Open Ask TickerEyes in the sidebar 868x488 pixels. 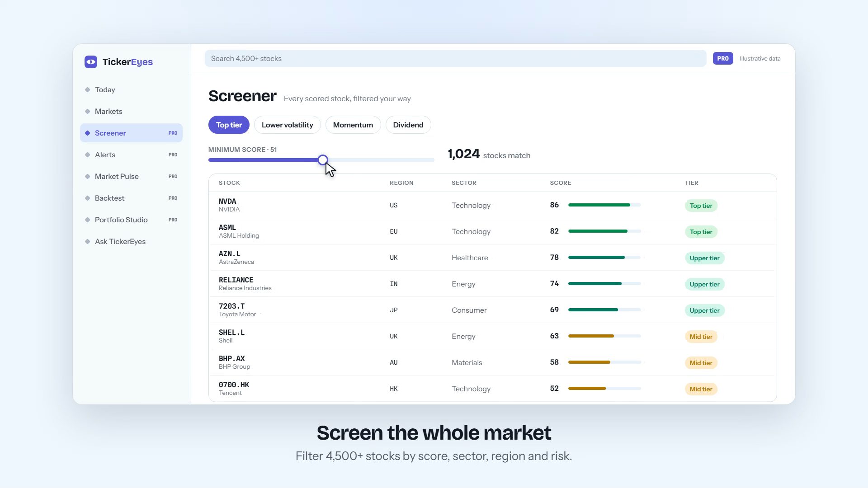(131, 241)
